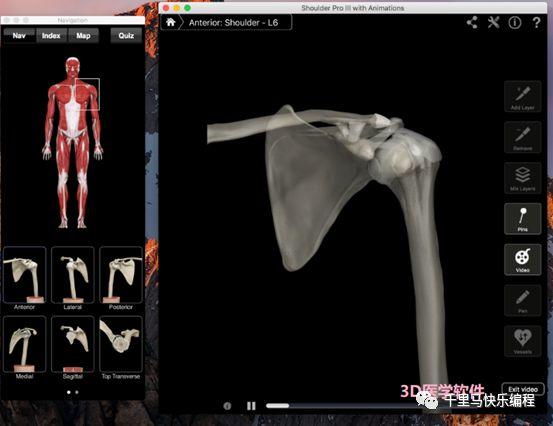The height and width of the screenshot is (426, 553).
Task: Open the Mix Layers tool
Action: pos(522,178)
